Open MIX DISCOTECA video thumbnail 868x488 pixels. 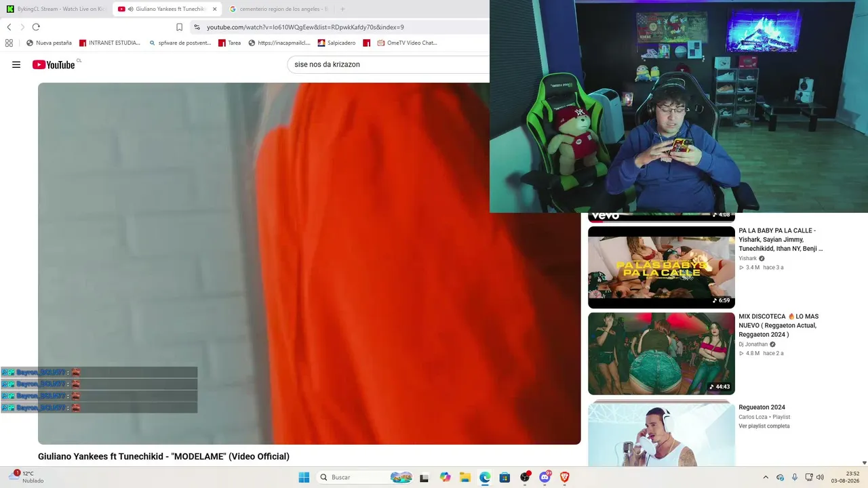pos(661,353)
